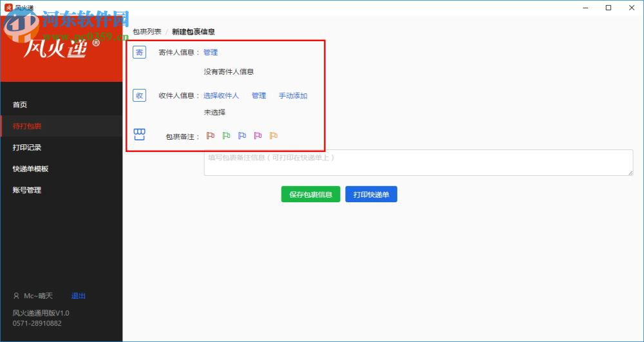Viewport: 644px width, 342px height.
Task: Choose the blue package remark flag
Action: pos(242,135)
